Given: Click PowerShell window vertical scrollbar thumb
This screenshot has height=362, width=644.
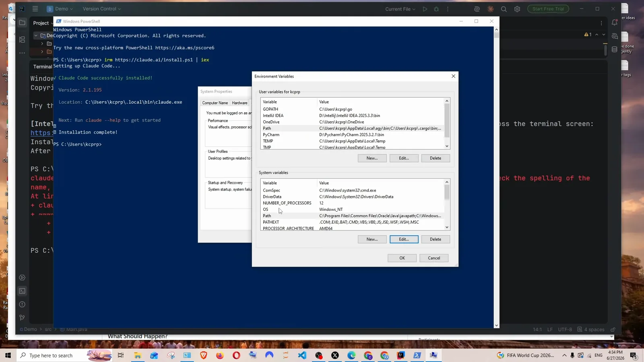Looking at the screenshot, I should (x=497, y=35).
